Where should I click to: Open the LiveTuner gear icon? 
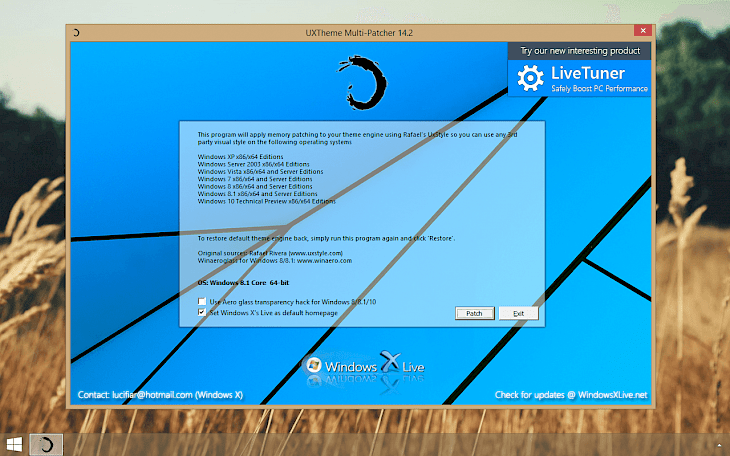(530, 78)
